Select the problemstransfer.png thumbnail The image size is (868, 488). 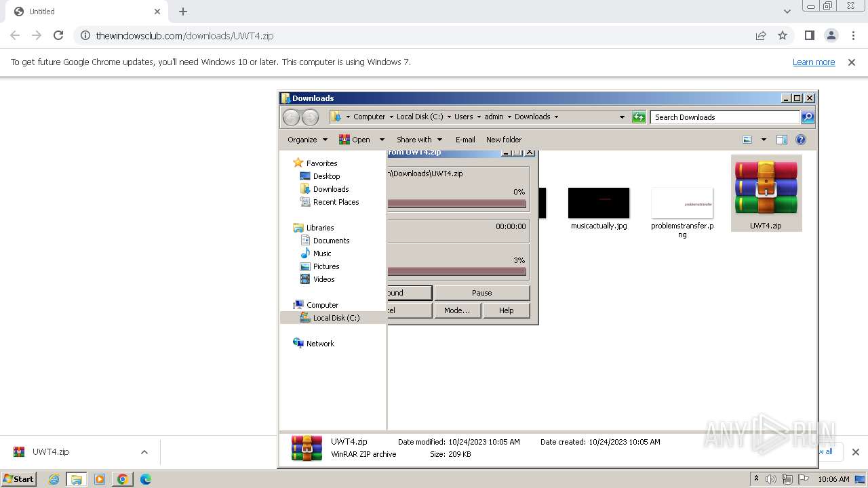coord(682,203)
